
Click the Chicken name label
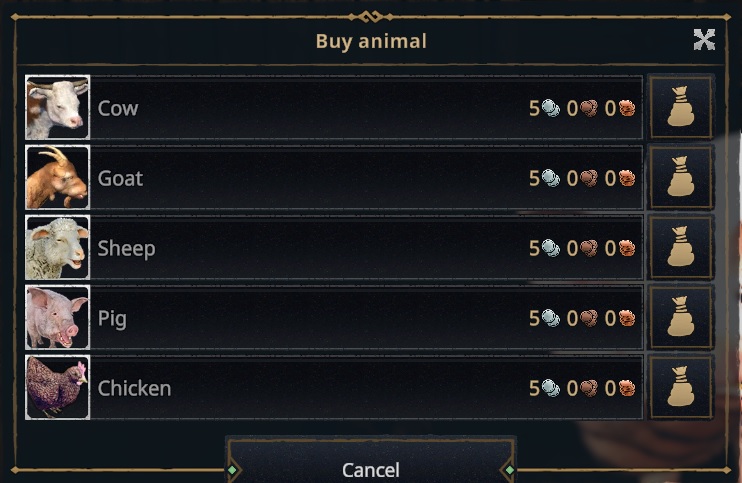pos(134,388)
